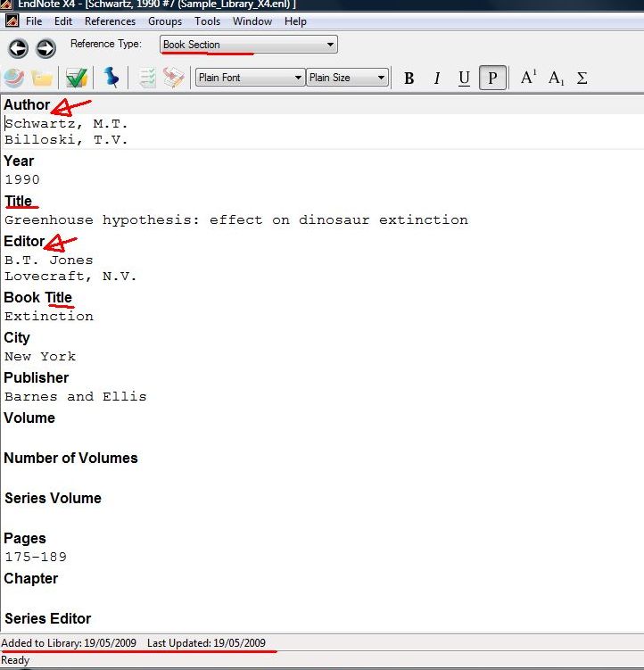Apply italic formatting
The image size is (644, 670).
click(437, 79)
